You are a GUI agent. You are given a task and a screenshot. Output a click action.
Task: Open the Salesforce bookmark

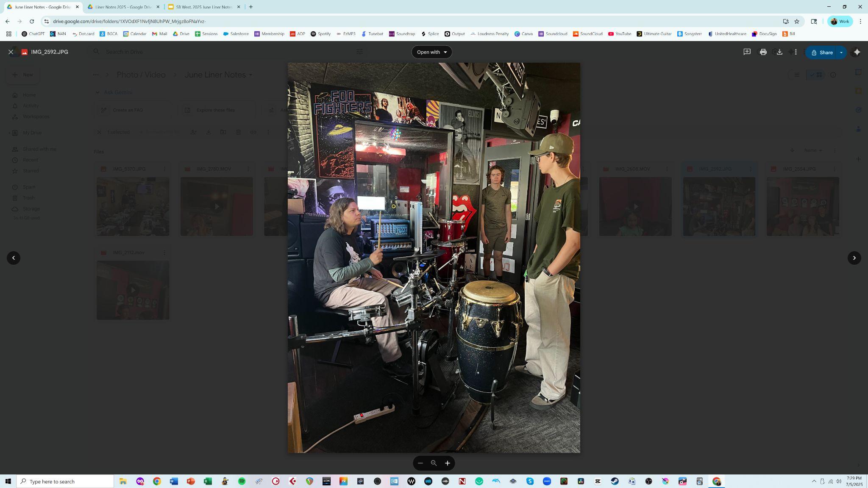pyautogui.click(x=236, y=34)
